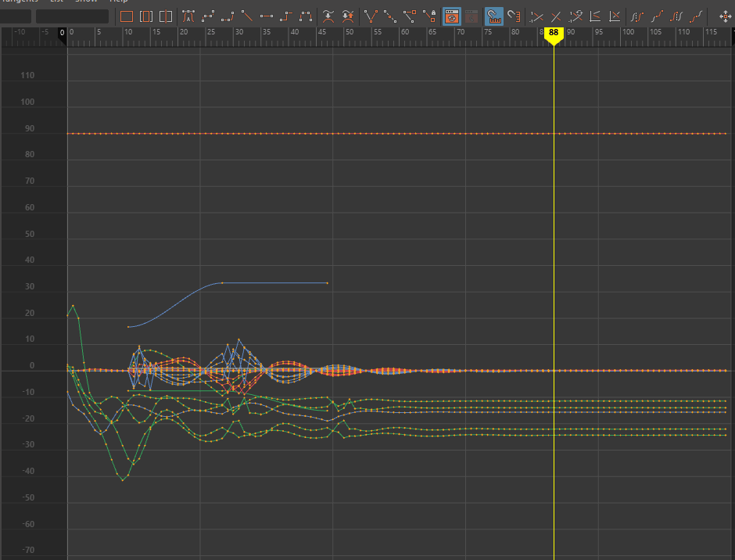Click frame 25 on the time ruler
Image resolution: width=735 pixels, height=560 pixels.
211,32
